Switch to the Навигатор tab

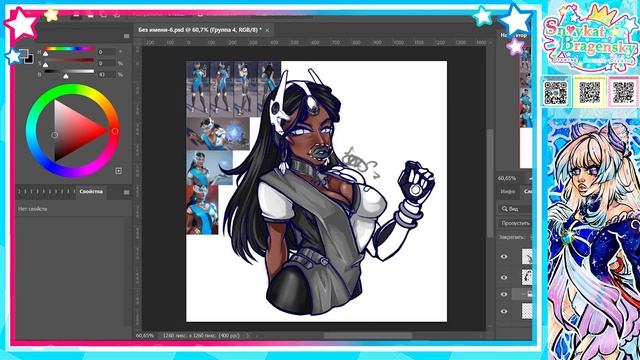pos(513,36)
